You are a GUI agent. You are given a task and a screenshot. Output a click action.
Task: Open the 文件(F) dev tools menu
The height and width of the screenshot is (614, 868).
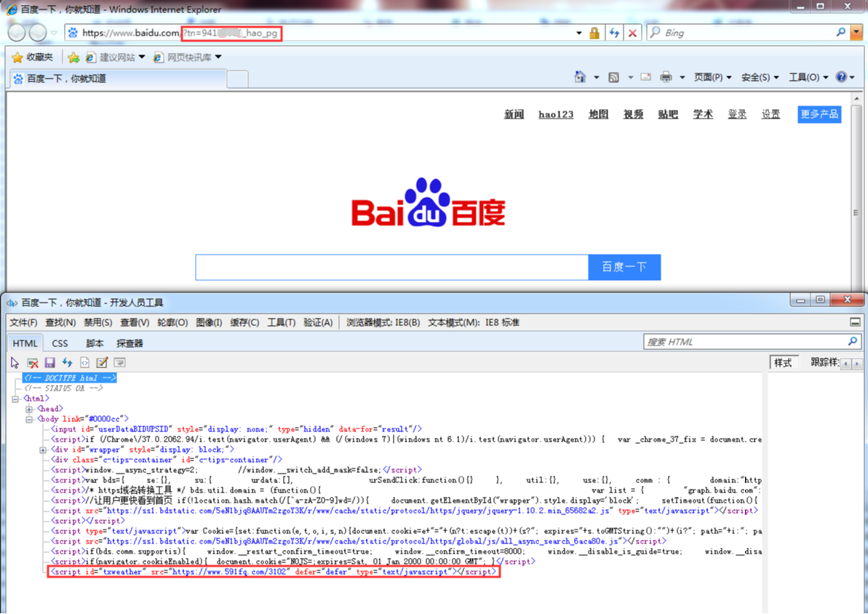click(23, 322)
